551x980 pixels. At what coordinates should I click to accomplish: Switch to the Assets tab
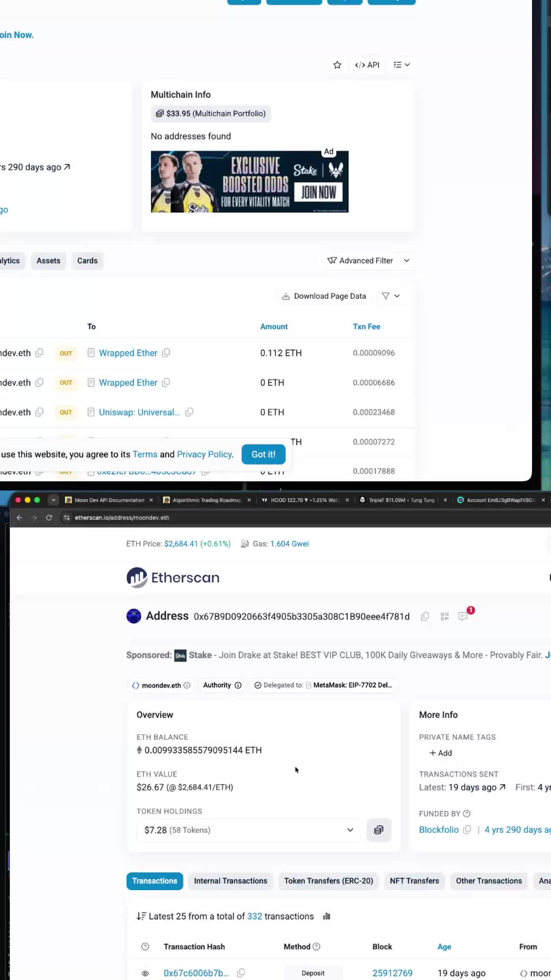tap(48, 261)
